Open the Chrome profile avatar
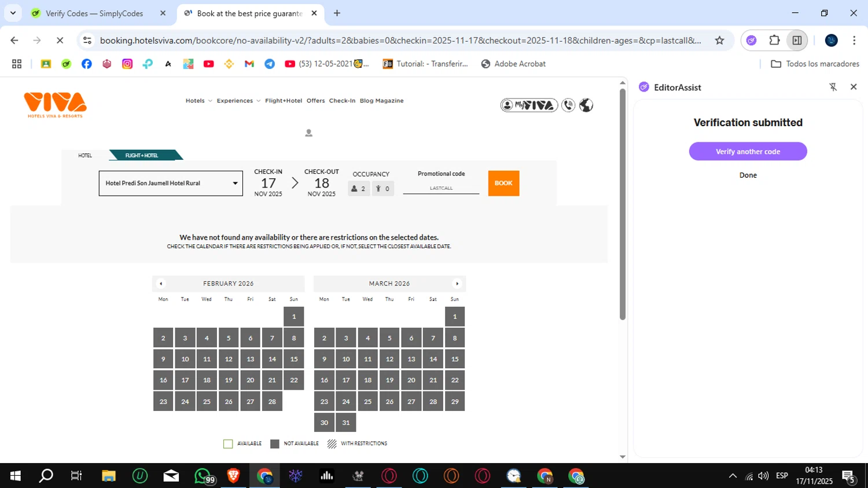Viewport: 868px width, 488px height. pyautogui.click(x=832, y=41)
